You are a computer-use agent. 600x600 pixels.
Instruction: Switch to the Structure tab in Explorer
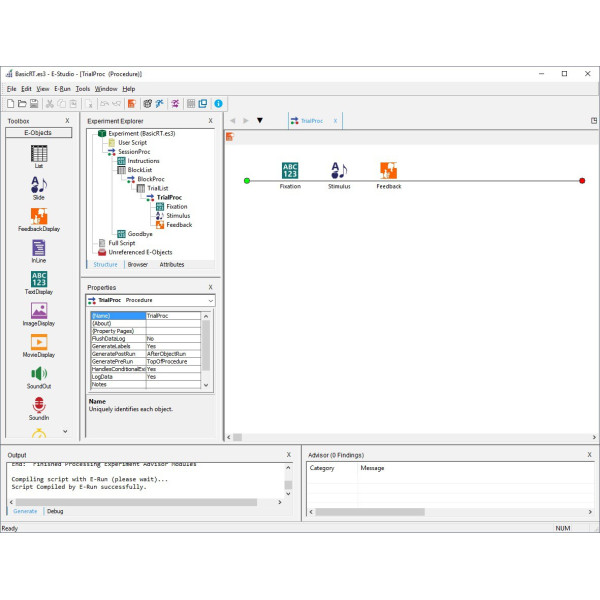(x=105, y=264)
